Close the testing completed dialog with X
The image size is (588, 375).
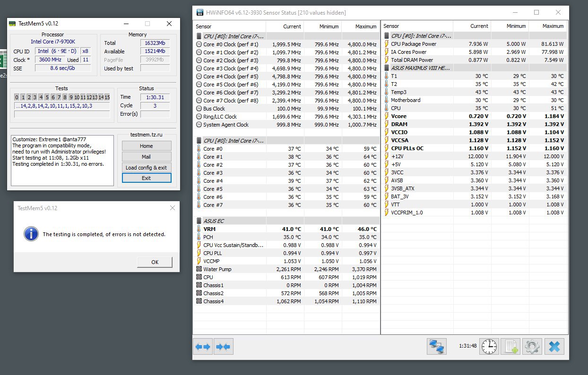[x=172, y=208]
